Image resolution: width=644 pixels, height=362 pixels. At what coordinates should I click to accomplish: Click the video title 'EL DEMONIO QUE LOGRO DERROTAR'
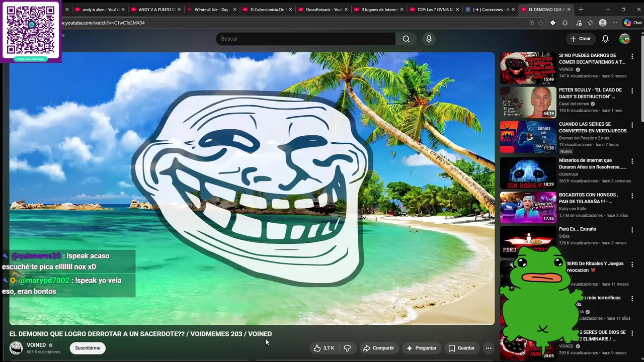pos(140,334)
